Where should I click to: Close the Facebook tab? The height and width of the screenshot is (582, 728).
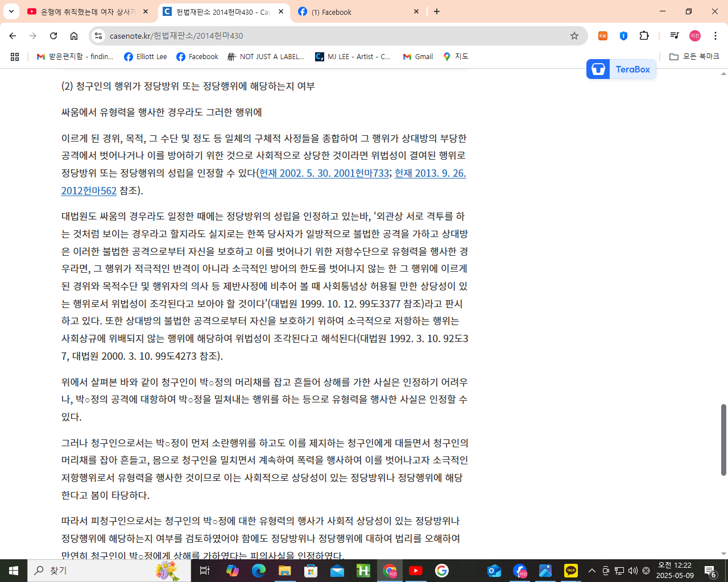coord(416,11)
